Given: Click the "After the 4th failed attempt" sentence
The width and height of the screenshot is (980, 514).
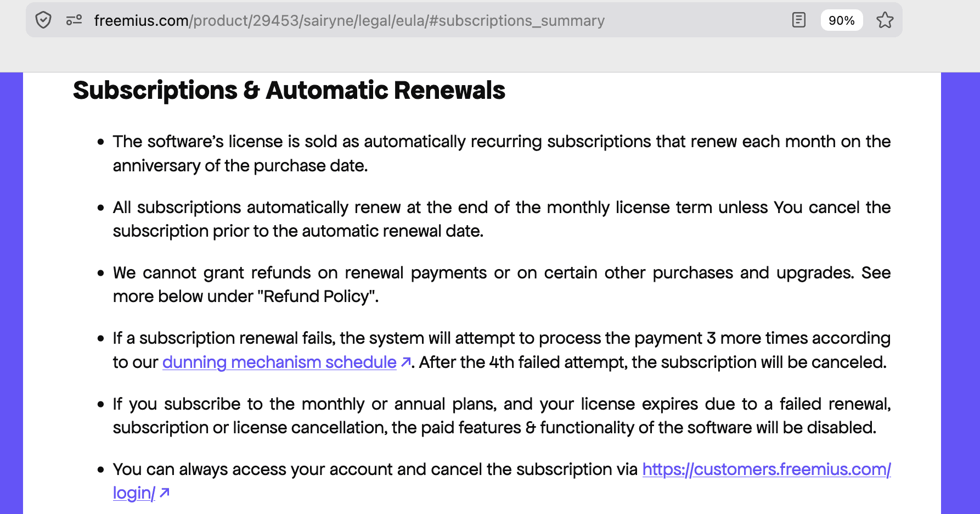Looking at the screenshot, I should pyautogui.click(x=652, y=362).
